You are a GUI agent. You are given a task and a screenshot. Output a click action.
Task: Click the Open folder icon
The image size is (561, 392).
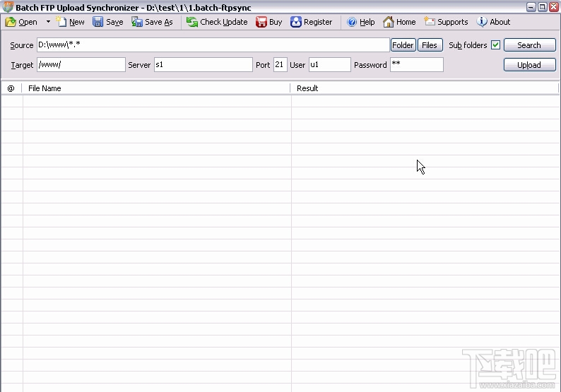pos(11,22)
